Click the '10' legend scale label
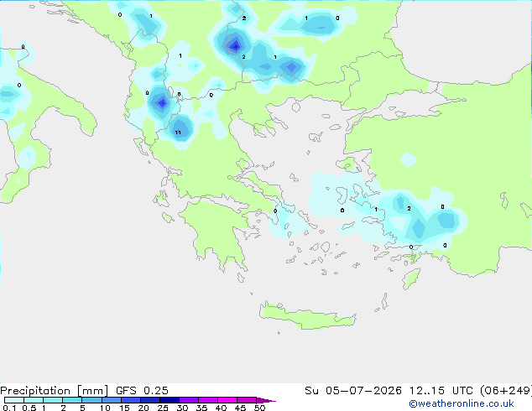The image size is (532, 411). (x=105, y=408)
